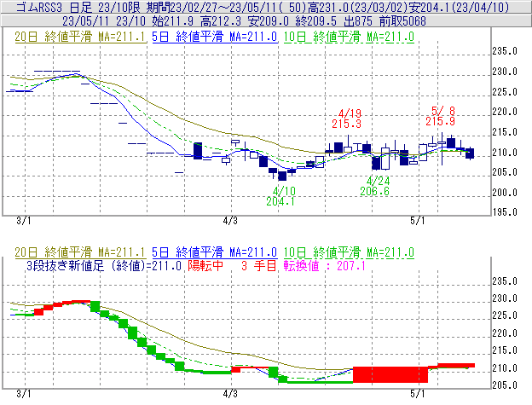Click the 20日 終値平滑 MA=211.1 legend in upper chart
Screen dimensions: 532x405
(x=80, y=37)
